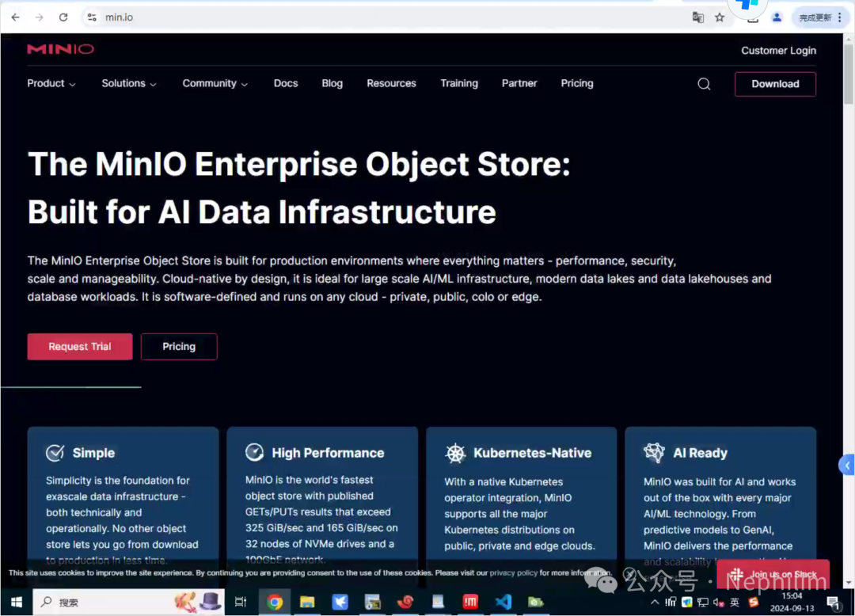This screenshot has width=855, height=616.
Task: Click the min.io address bar
Action: tap(382, 17)
